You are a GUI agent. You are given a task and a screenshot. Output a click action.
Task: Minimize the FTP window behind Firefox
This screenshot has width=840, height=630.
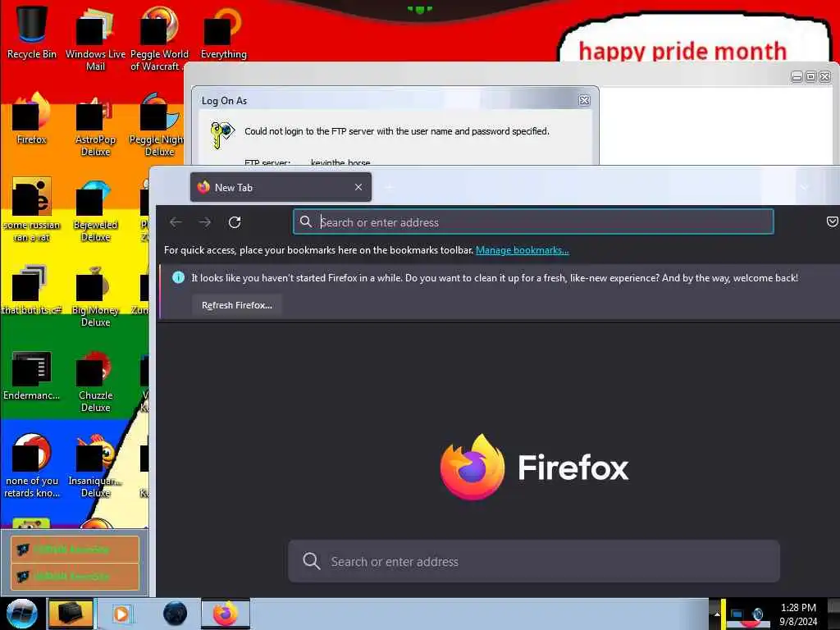click(x=797, y=76)
